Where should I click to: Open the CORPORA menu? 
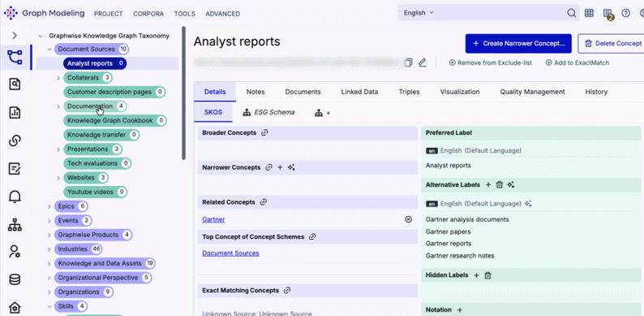(148, 14)
